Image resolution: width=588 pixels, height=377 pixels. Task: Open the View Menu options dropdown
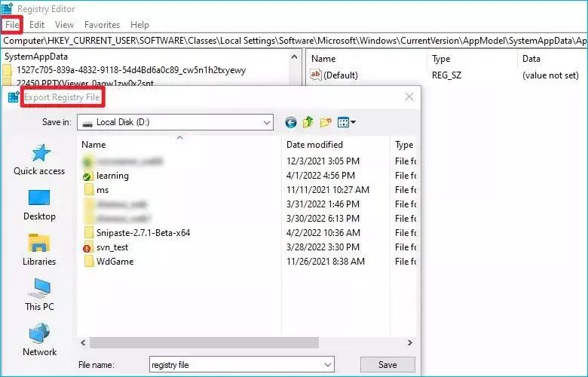[347, 122]
